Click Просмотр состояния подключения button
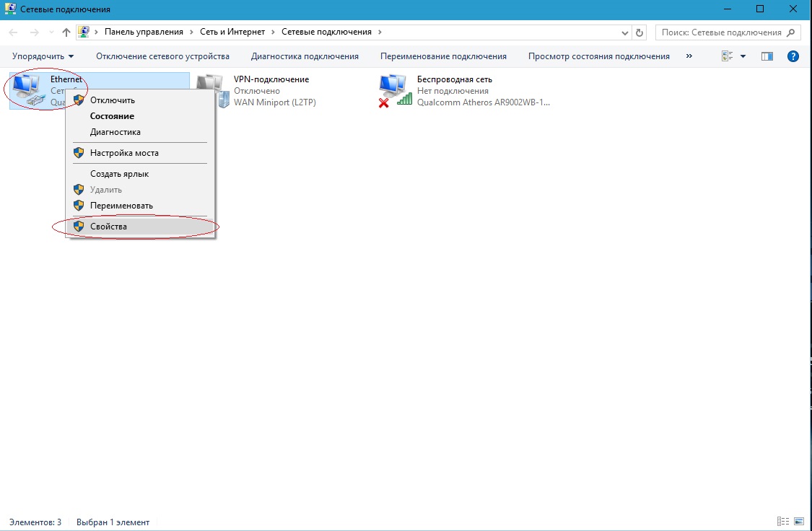Image resolution: width=812 pixels, height=531 pixels. click(x=598, y=56)
